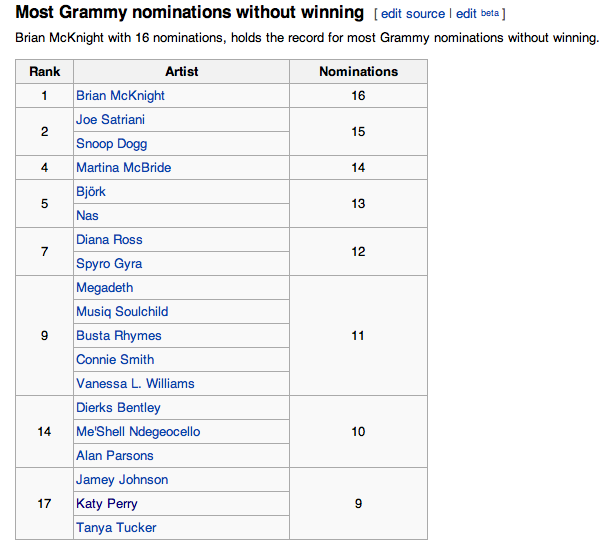
Task: Follow the Alan Parsons link
Action: 114,456
